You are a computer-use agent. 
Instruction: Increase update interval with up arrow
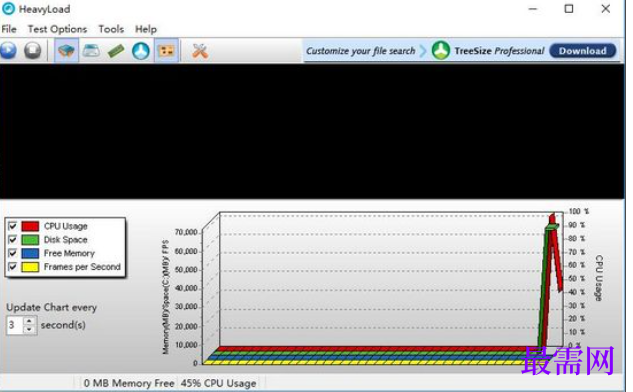[x=29, y=321]
